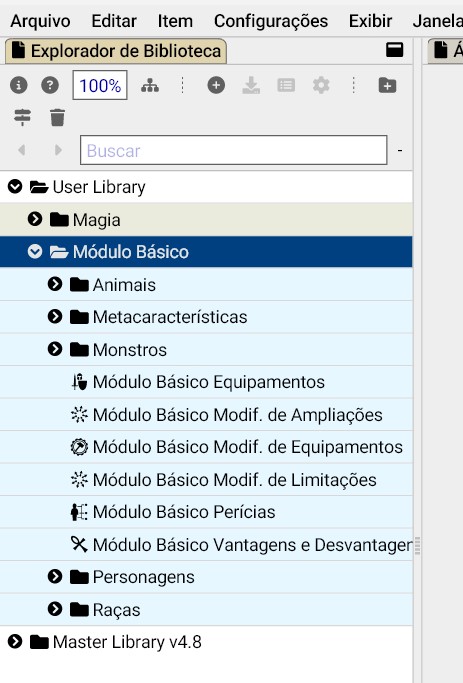Screen dimensions: 463x683
Task: Click the signpost icon
Action: tap(22, 118)
